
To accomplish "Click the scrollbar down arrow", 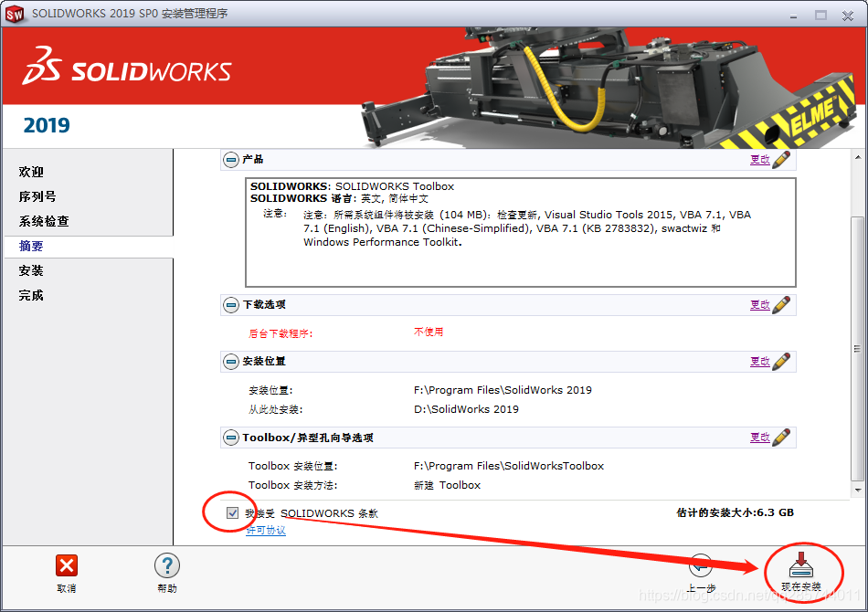I will pyautogui.click(x=858, y=490).
